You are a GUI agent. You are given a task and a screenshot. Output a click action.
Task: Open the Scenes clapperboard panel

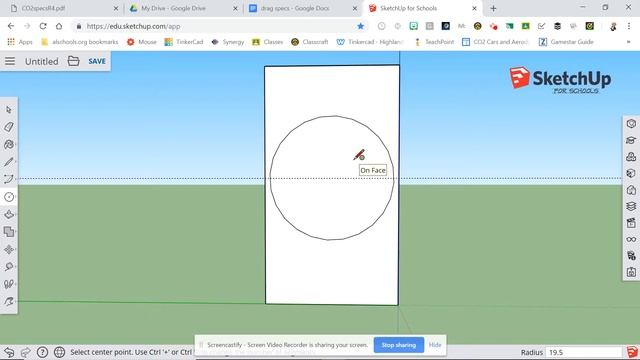(x=631, y=223)
